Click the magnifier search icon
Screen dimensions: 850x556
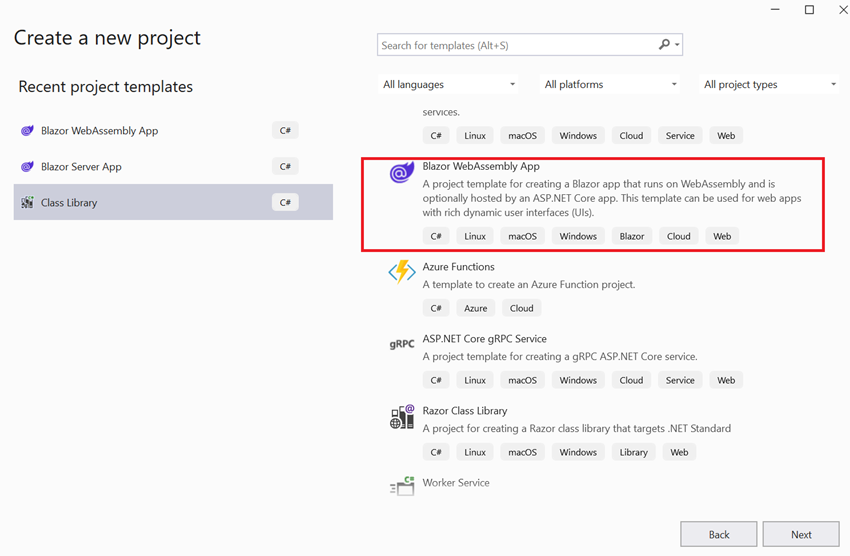coord(664,44)
